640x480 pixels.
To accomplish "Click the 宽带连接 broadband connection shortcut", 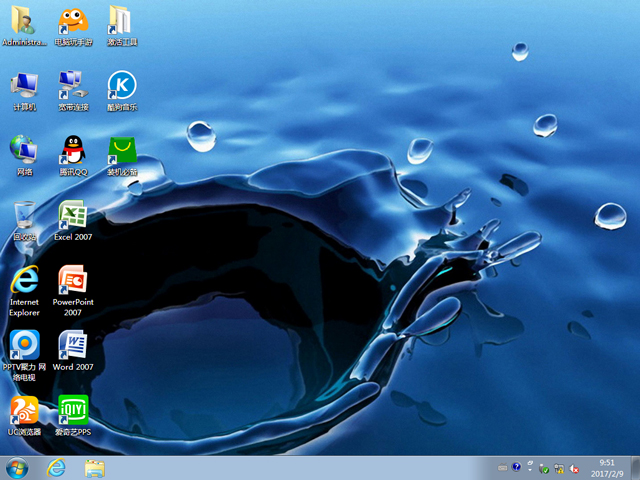I will (x=72, y=86).
